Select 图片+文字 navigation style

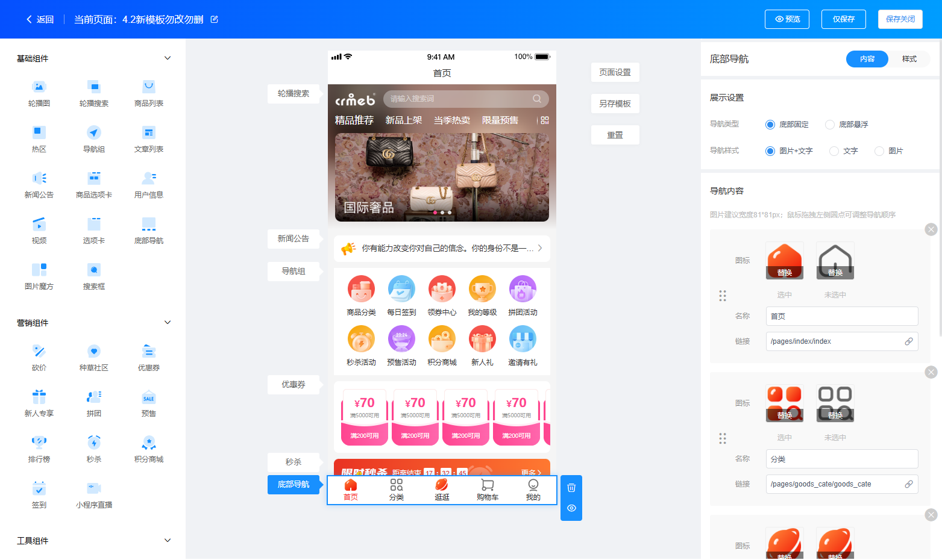point(790,151)
